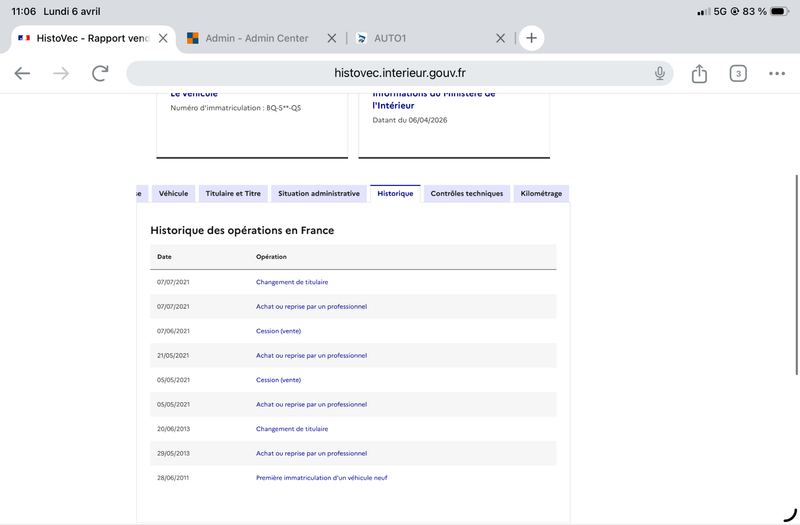Close the AUTO1 tab

pyautogui.click(x=501, y=38)
